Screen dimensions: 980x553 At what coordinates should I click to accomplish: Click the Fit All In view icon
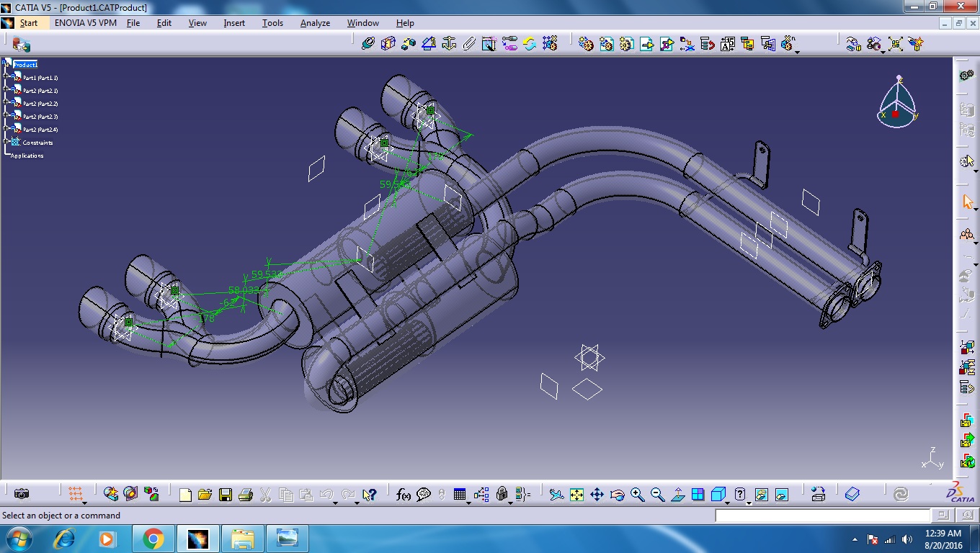(x=576, y=495)
